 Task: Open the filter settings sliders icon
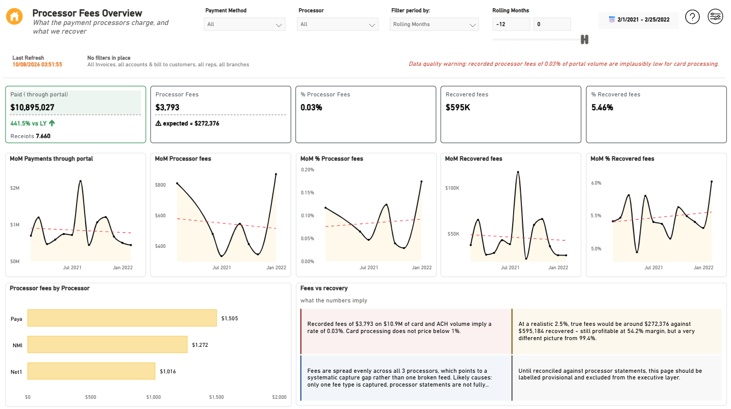click(x=715, y=17)
